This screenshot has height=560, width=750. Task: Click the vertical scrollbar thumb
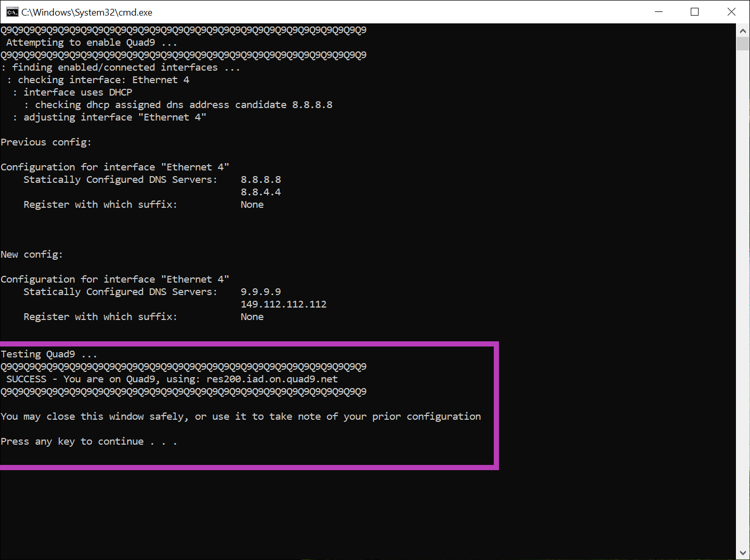[743, 43]
